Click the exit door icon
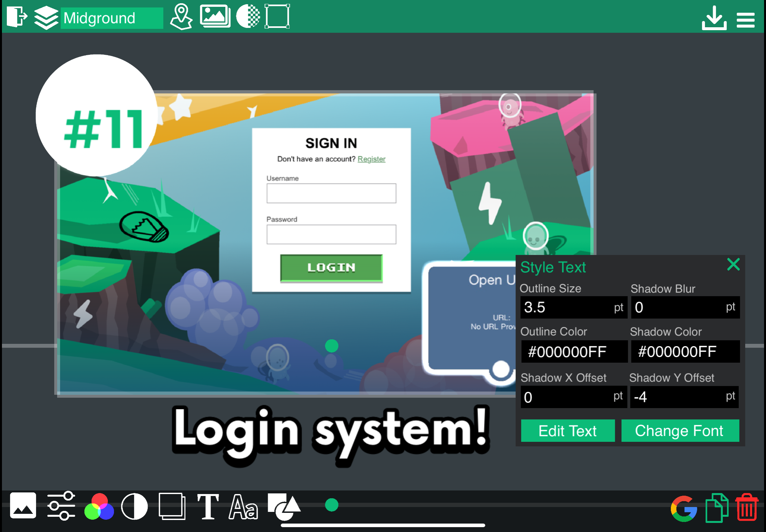766x532 pixels. pos(16,17)
